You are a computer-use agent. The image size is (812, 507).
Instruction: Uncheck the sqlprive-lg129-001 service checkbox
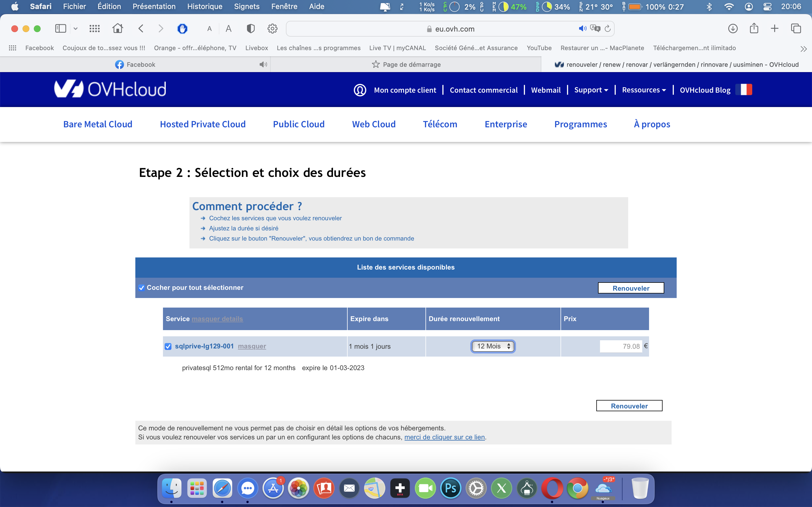tap(168, 346)
